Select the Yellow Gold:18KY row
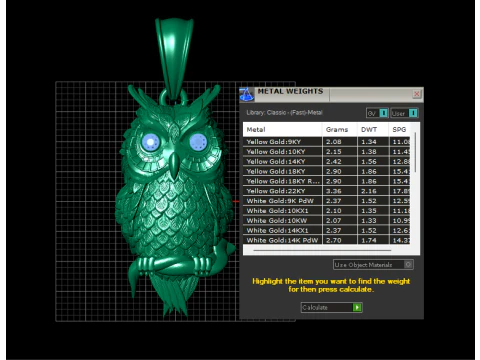 pos(327,171)
